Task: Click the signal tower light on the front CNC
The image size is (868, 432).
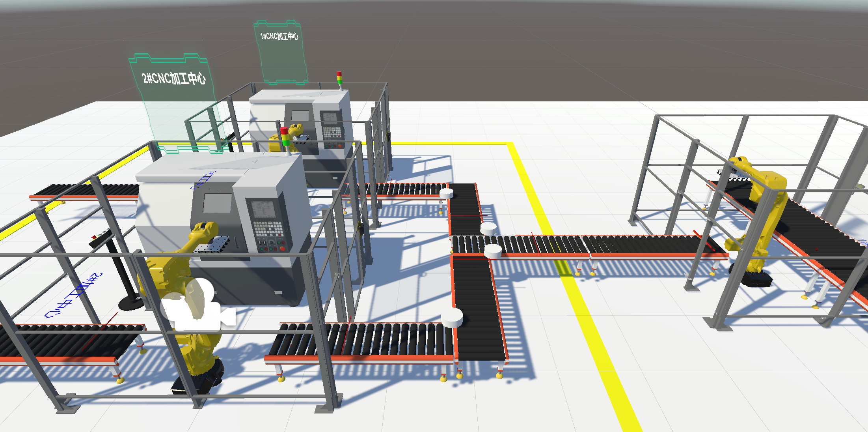Action: pyautogui.click(x=285, y=137)
